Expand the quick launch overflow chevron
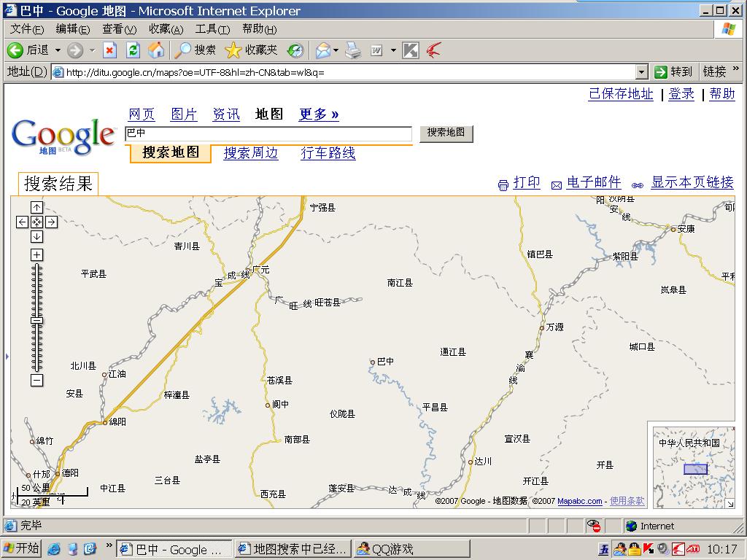Image resolution: width=747 pixels, height=560 pixels. pyautogui.click(x=109, y=545)
